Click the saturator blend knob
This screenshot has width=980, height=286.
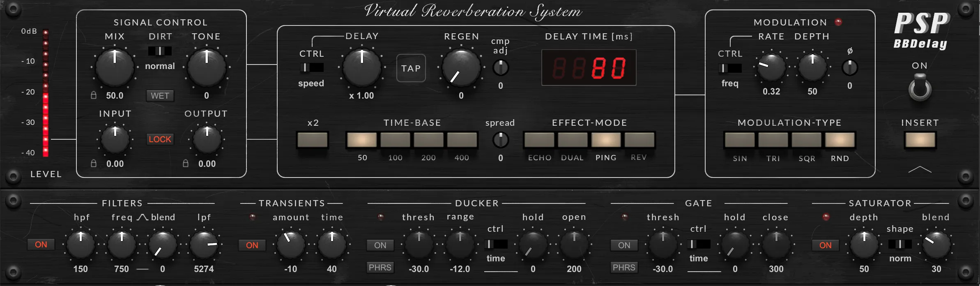tap(936, 244)
